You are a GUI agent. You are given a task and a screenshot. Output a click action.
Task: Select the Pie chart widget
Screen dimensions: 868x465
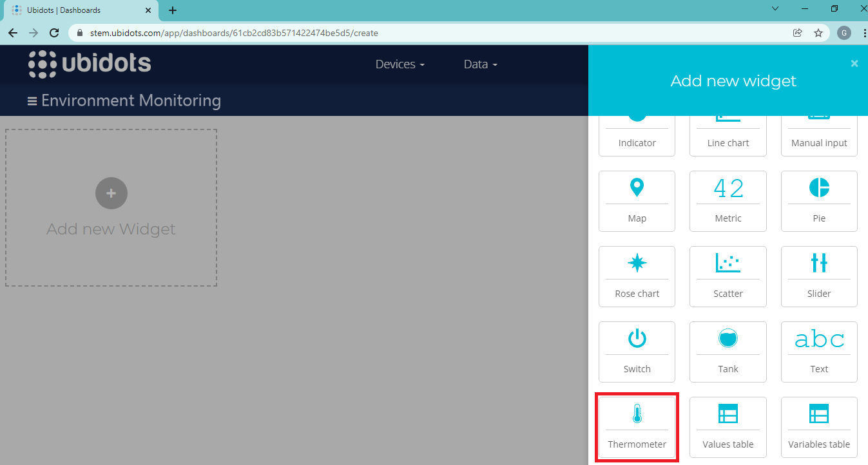pos(818,201)
